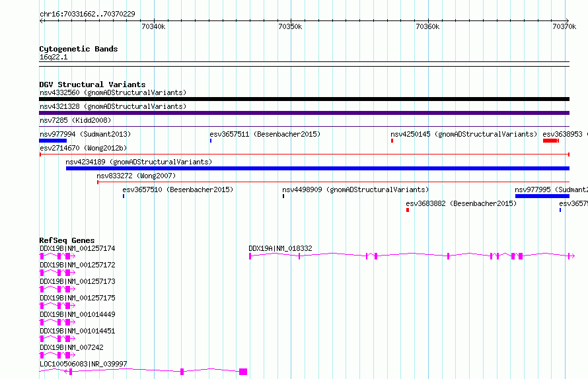The image size is (588, 379).
Task: Click the small red nsv4250145 marker
Action: [392, 141]
